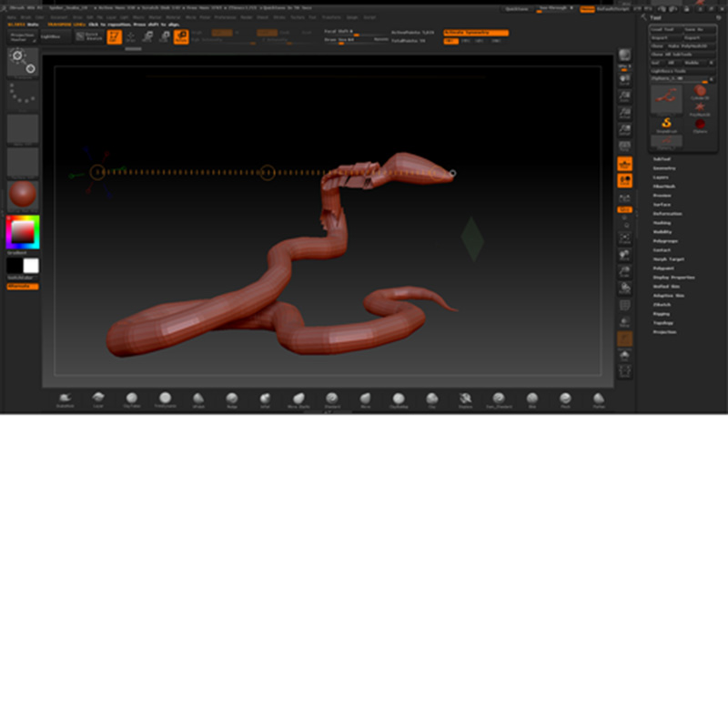Select the Draw mode icon on top shelf
The image size is (728, 728).
pyautogui.click(x=131, y=36)
